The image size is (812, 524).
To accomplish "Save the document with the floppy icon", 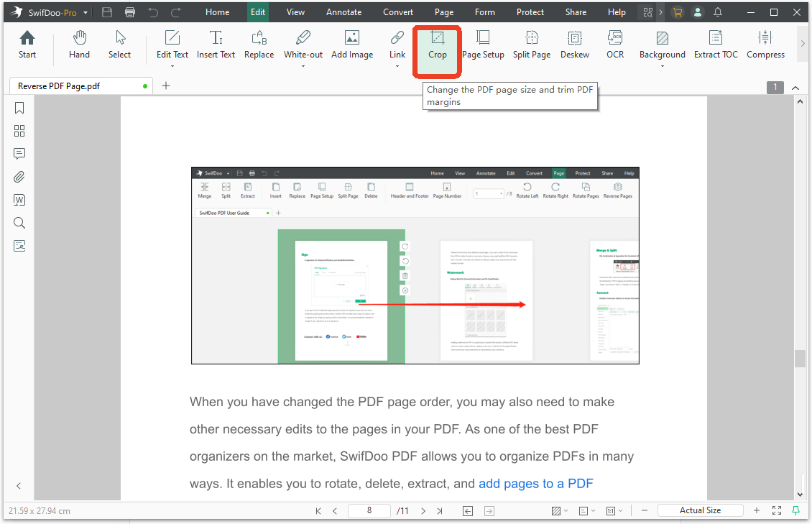I will pos(107,12).
